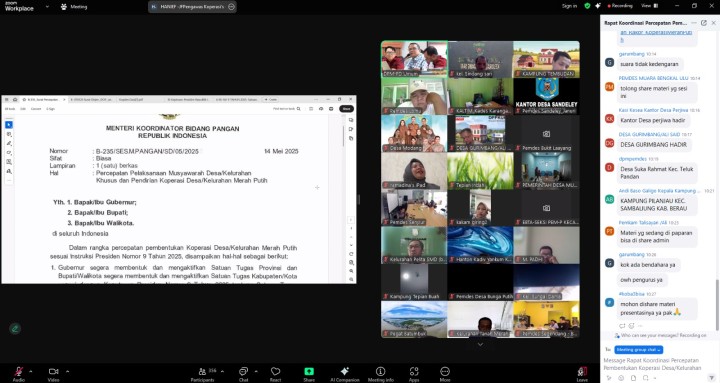
Task: Click the message 'suara tidak kedengaran'
Action: (649, 64)
